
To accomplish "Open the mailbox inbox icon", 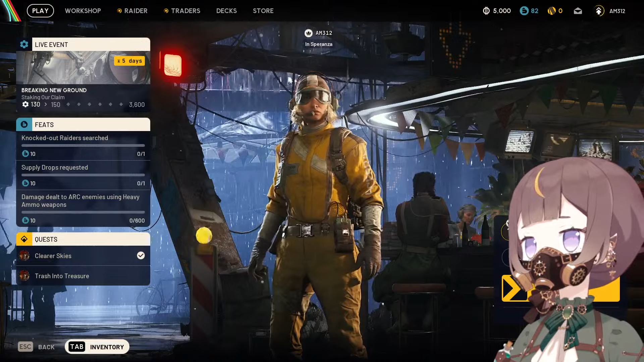I will pyautogui.click(x=578, y=11).
